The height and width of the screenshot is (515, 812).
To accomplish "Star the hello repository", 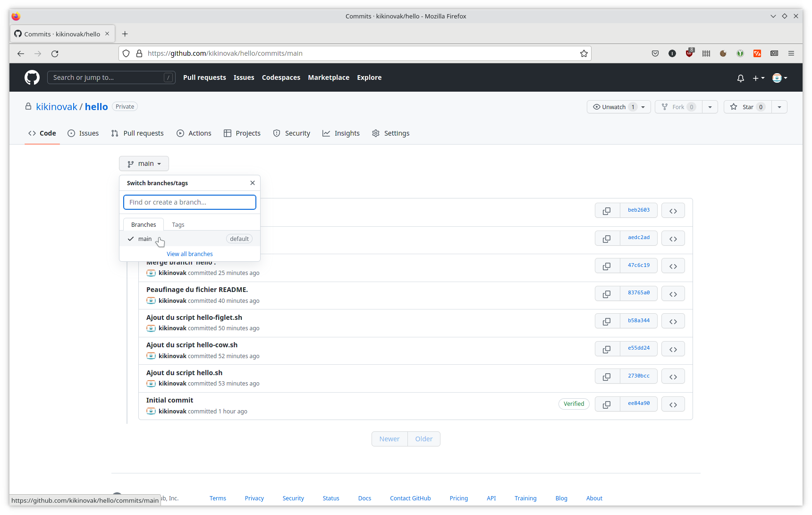I will pyautogui.click(x=748, y=107).
